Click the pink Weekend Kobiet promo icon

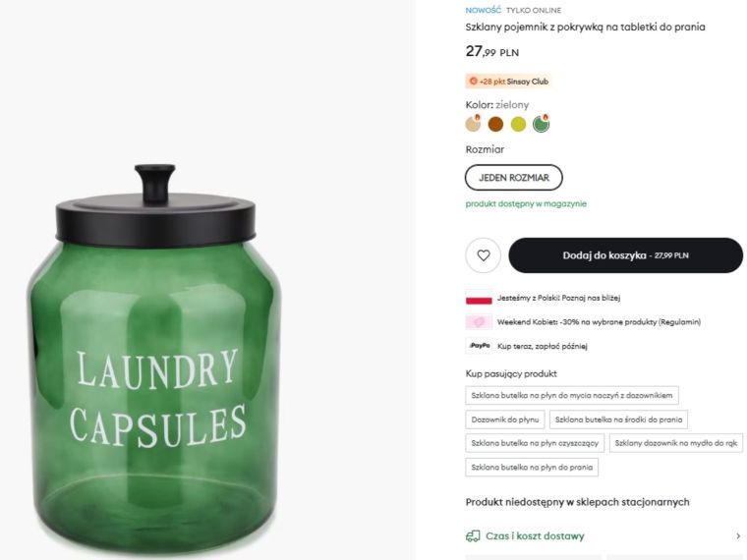point(479,322)
